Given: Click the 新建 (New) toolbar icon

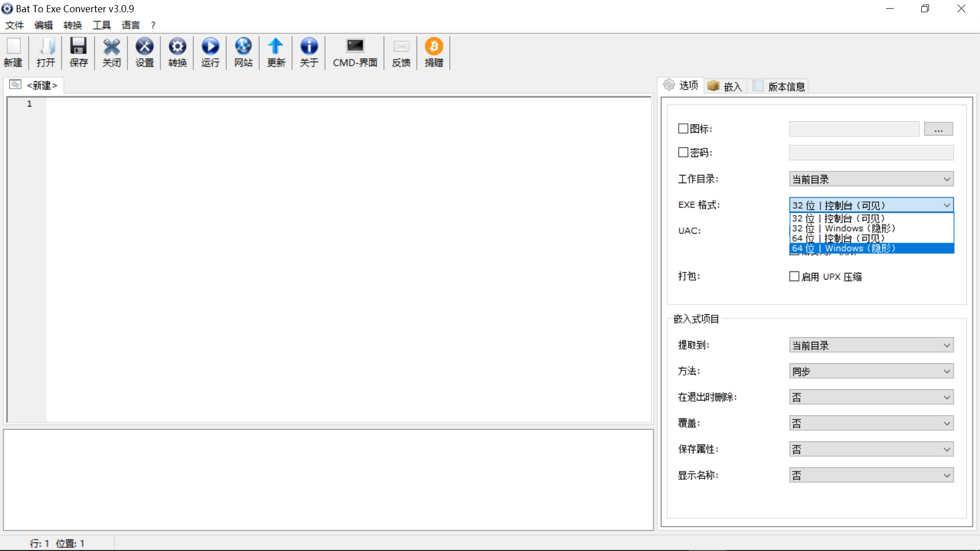Looking at the screenshot, I should pos(13,52).
